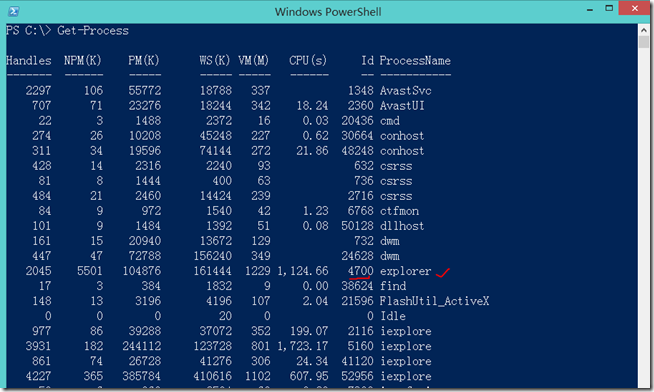Click the CPU(s) column header
654x392 pixels.
(x=308, y=61)
